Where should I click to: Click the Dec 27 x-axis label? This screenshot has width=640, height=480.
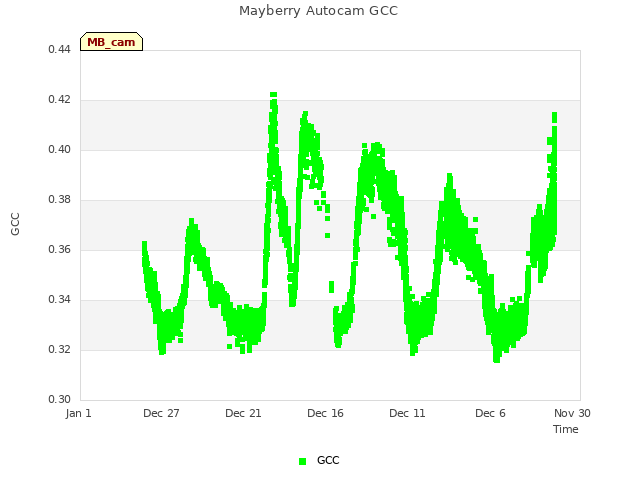(x=161, y=413)
